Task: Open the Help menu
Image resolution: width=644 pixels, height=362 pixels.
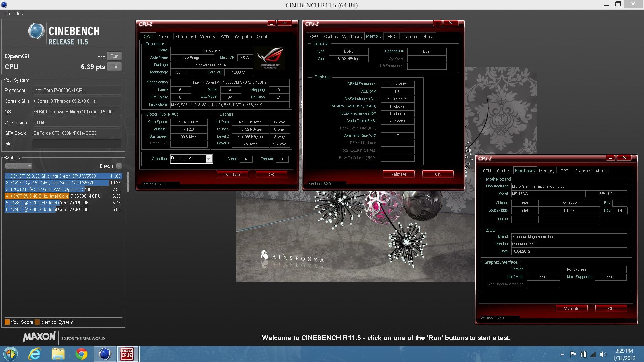Action: click(19, 13)
